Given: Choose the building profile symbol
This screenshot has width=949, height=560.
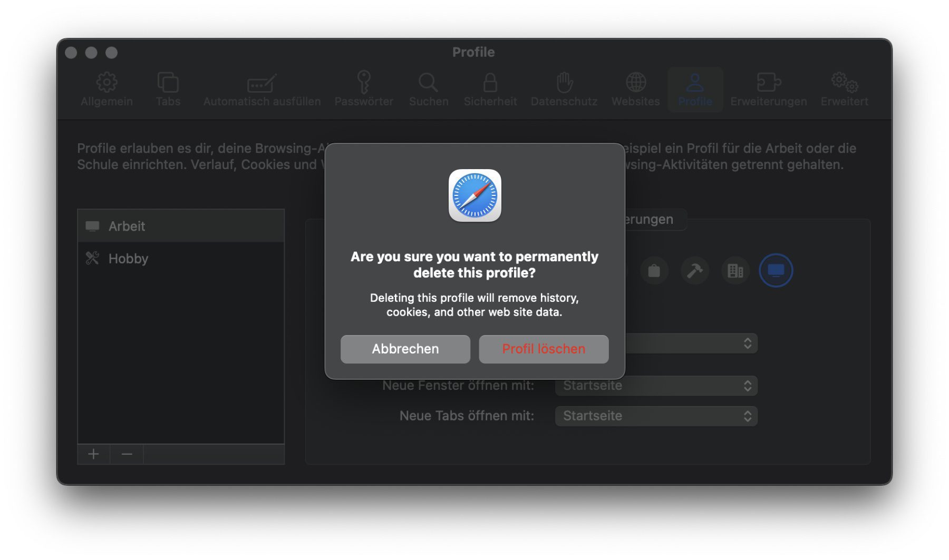Looking at the screenshot, I should coord(735,271).
